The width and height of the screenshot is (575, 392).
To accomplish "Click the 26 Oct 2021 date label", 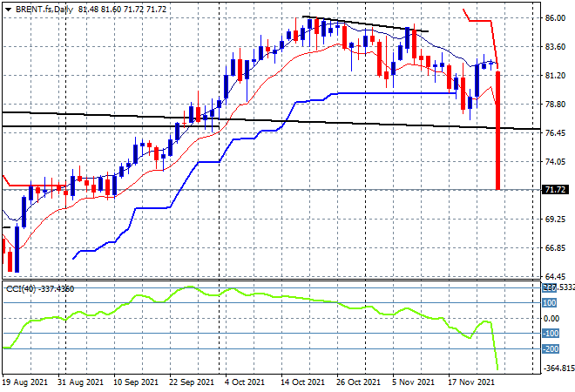I will pyautogui.click(x=359, y=382).
